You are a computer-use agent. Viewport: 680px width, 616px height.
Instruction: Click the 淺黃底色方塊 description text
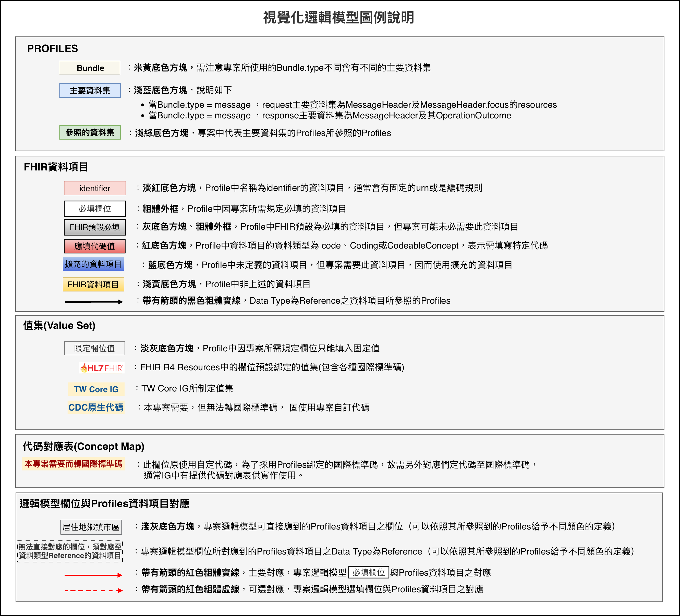pyautogui.click(x=223, y=284)
